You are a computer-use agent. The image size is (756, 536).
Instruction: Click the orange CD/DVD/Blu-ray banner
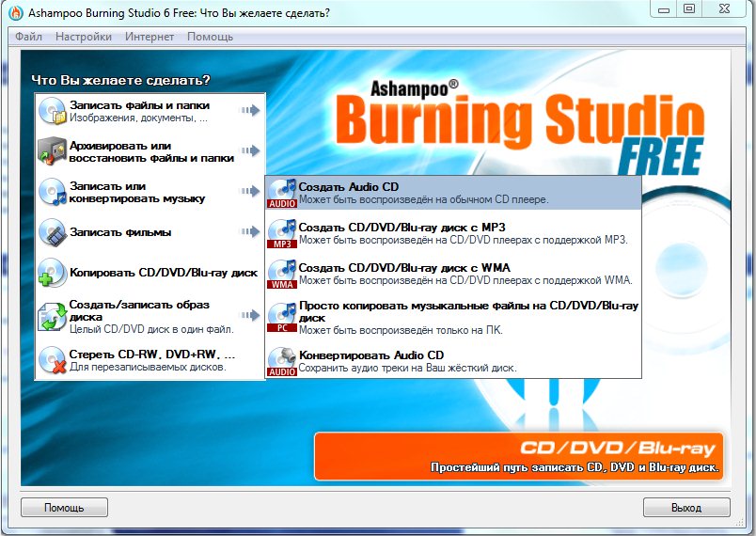[519, 456]
